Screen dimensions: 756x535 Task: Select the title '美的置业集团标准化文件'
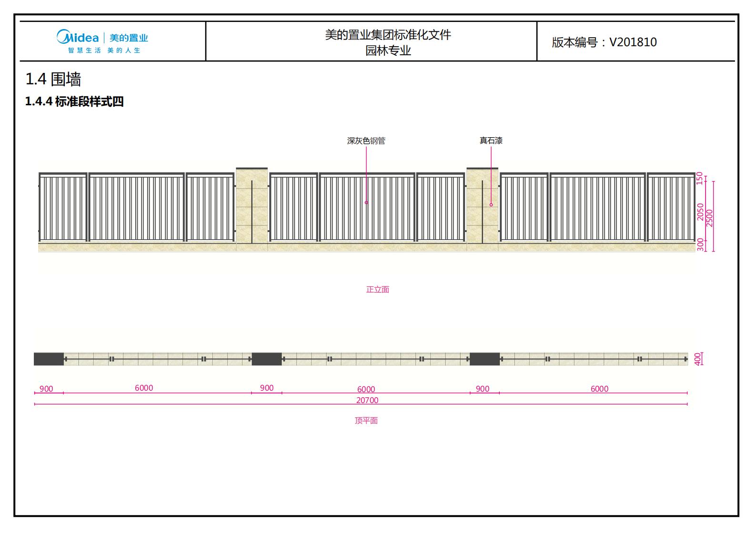388,35
